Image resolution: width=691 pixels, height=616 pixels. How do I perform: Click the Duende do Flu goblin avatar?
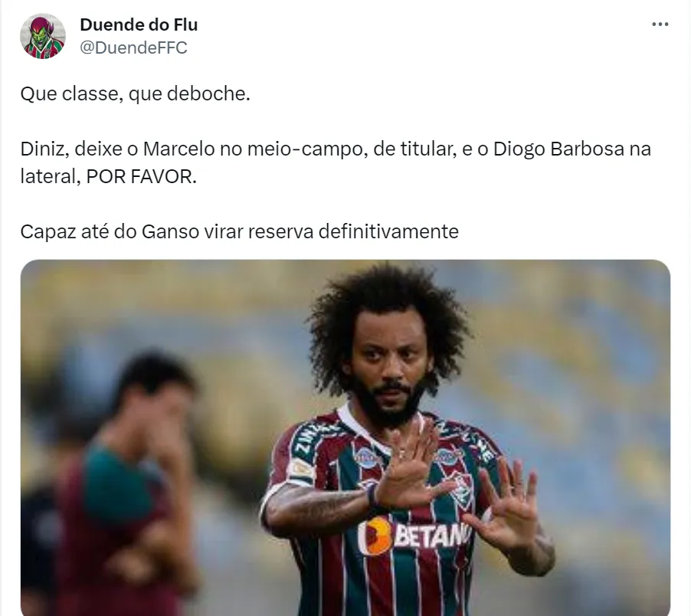[x=43, y=36]
